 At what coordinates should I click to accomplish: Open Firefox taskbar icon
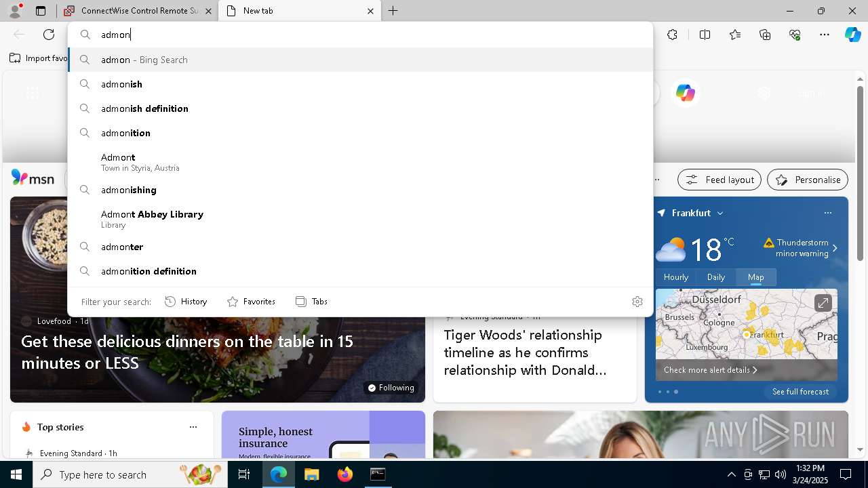tap(344, 474)
